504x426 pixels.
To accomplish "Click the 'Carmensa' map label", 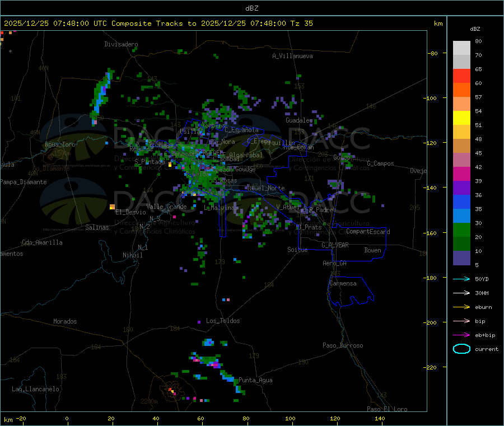I will click(x=343, y=283).
